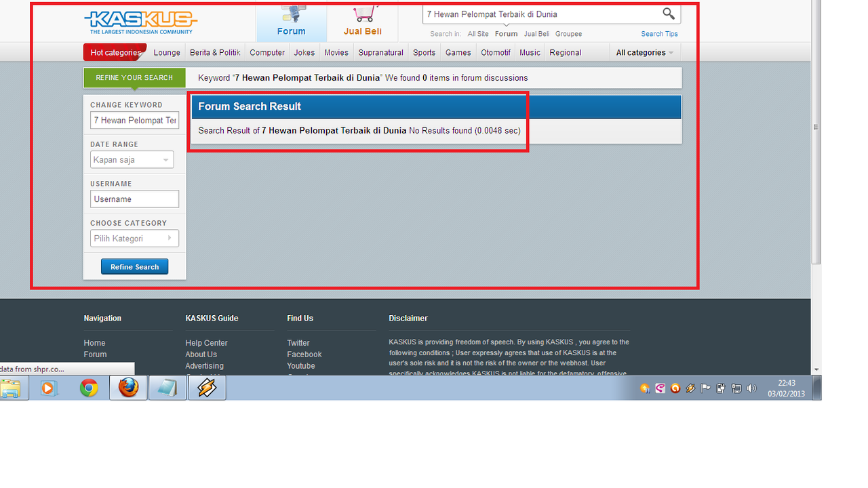868x488 pixels.
Task: Open Windows Media Player taskbar icon
Action: (49, 388)
